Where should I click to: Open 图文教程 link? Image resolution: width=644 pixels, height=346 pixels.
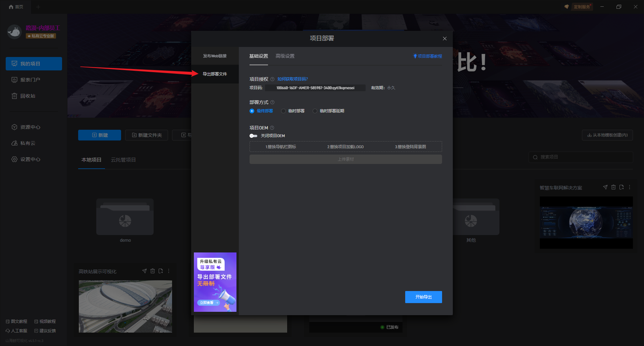click(x=16, y=322)
